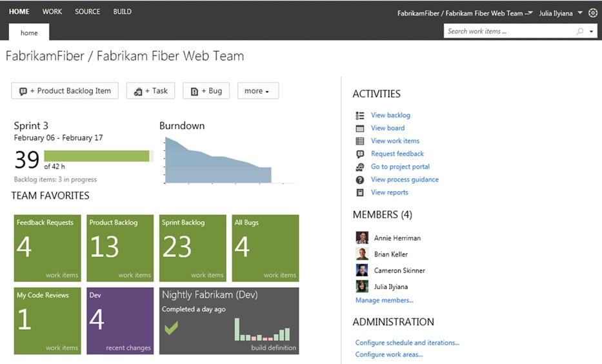Click the Sprint 3 capacity progress bar
Screen dimensions: 602x364
point(99,156)
